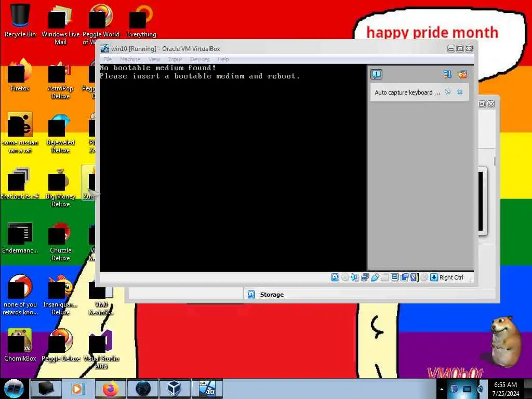Select the ChomikBox desktop icon

pyautogui.click(x=20, y=345)
